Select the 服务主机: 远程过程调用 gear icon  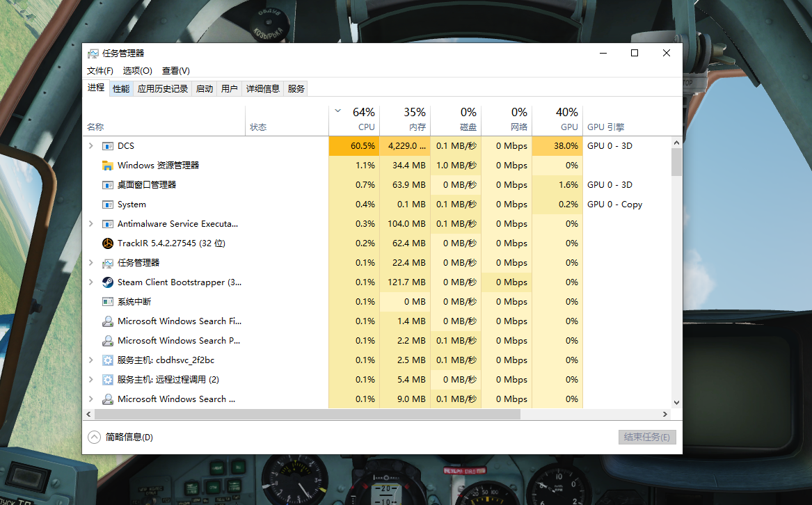[x=108, y=380]
